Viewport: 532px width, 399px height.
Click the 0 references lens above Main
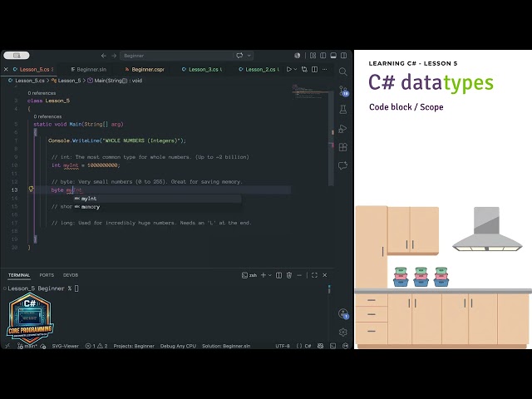[47, 116]
